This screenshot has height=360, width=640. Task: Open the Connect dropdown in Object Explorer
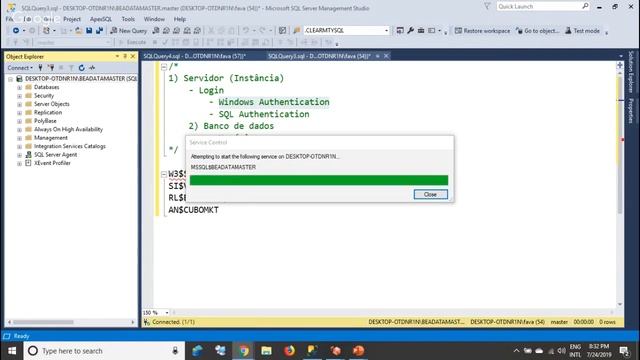pos(20,68)
